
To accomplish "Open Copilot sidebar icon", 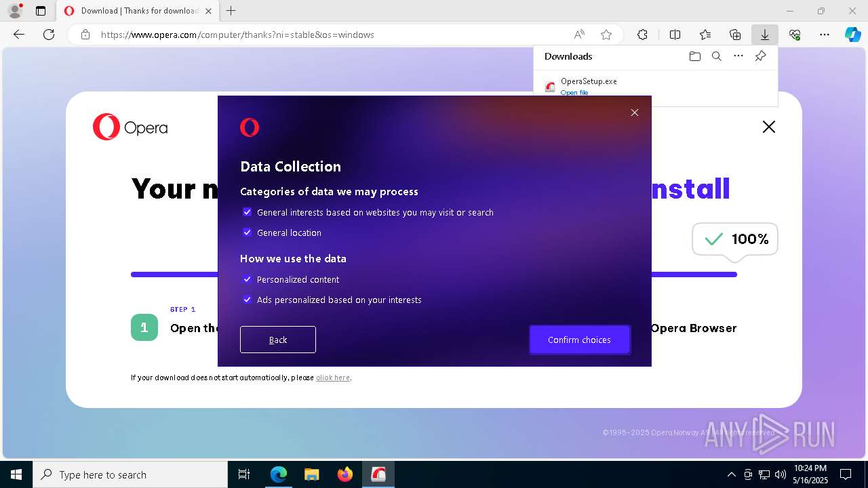I will click(x=852, y=35).
